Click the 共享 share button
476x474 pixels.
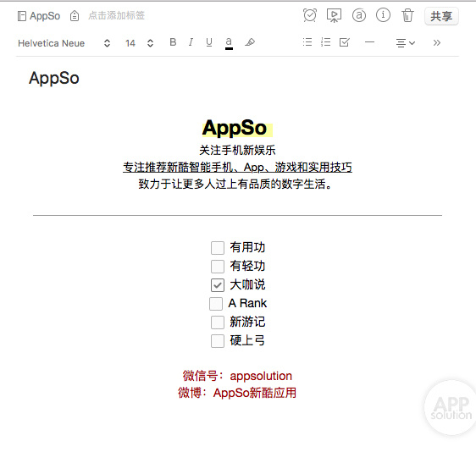(x=441, y=16)
